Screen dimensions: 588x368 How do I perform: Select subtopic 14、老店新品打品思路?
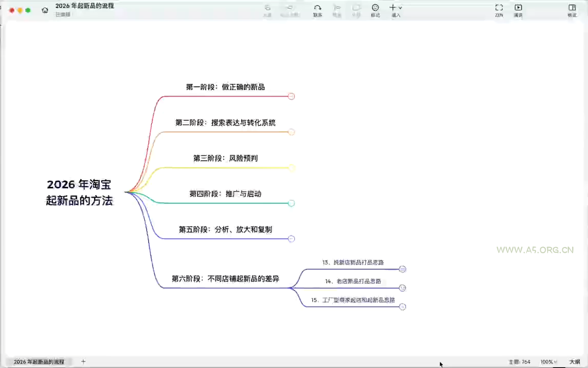click(353, 282)
